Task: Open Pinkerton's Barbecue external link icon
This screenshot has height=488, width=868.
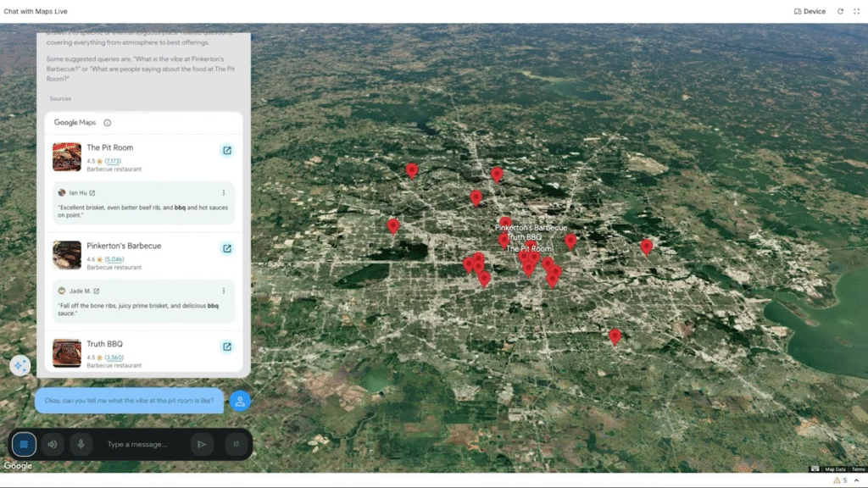Action: point(227,248)
